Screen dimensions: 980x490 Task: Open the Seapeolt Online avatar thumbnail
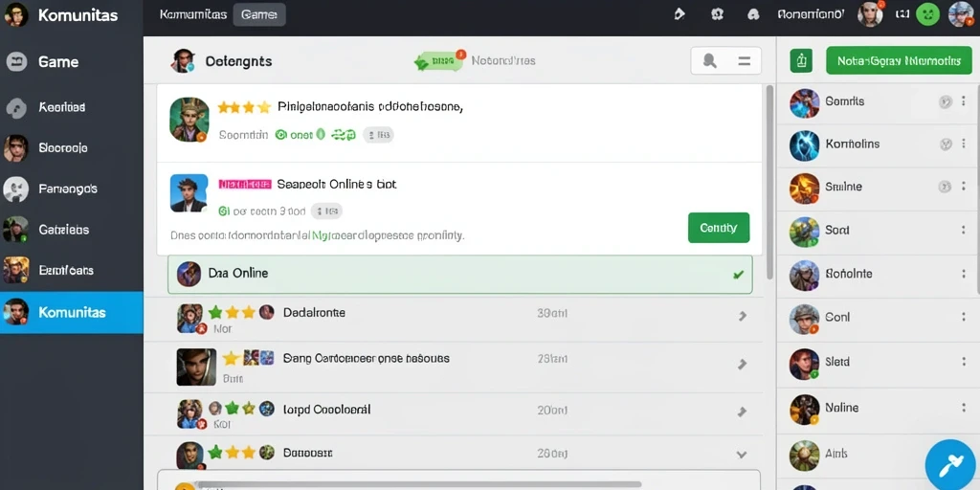click(189, 192)
